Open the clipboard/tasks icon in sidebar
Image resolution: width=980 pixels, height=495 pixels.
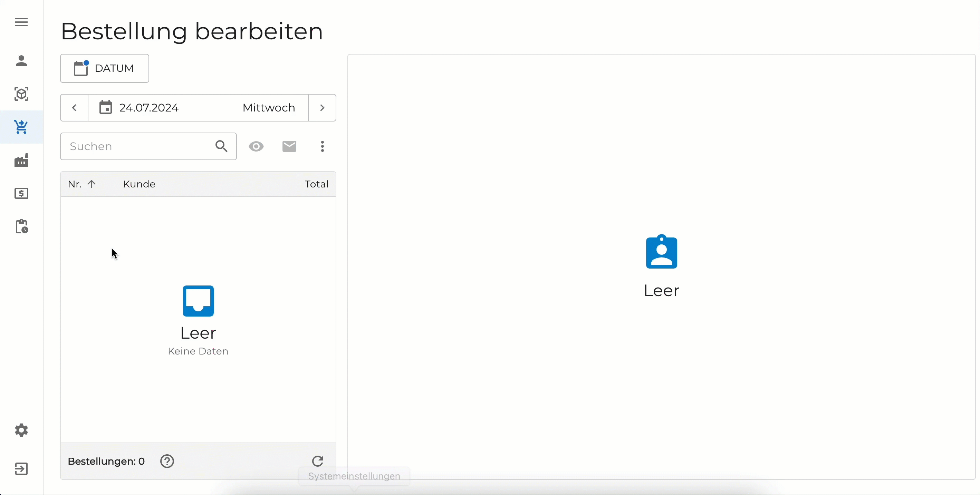(21, 226)
